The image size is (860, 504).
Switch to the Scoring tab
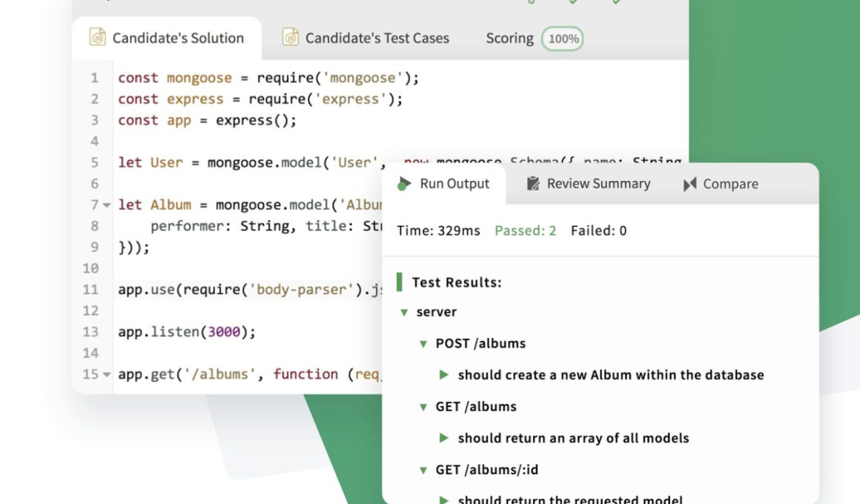[x=509, y=39]
